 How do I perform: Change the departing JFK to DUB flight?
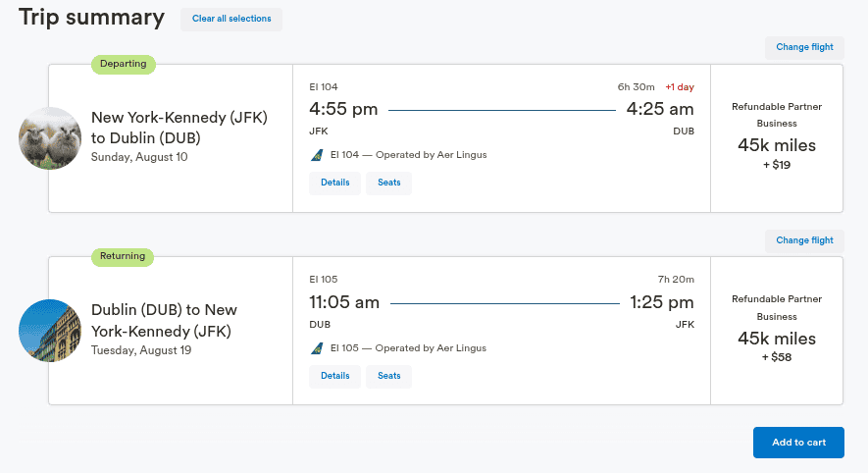[x=804, y=47]
